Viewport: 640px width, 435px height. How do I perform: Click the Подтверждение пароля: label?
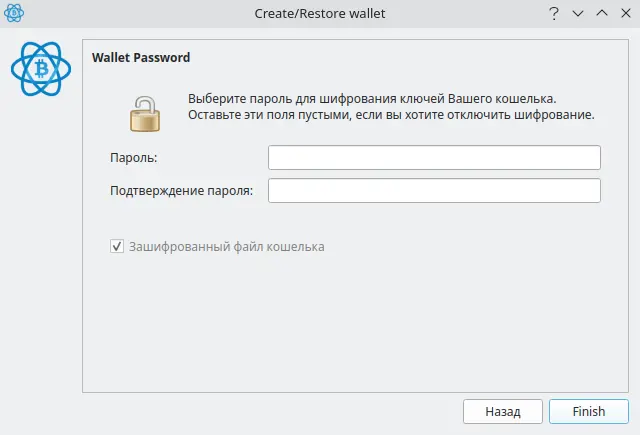182,191
